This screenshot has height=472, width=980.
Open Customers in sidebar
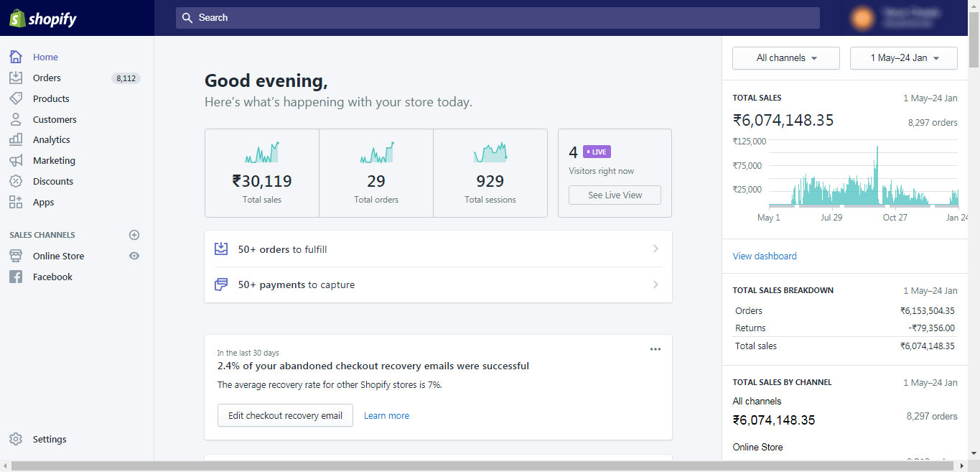pyautogui.click(x=55, y=119)
